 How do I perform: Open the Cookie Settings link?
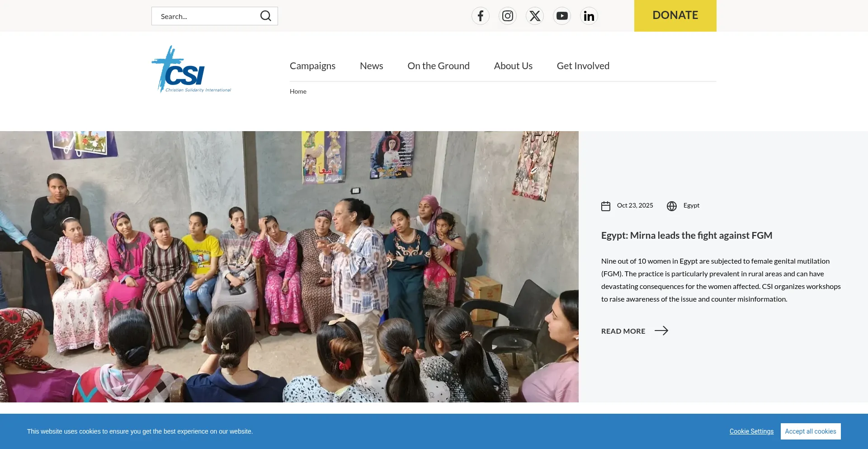[x=751, y=431]
